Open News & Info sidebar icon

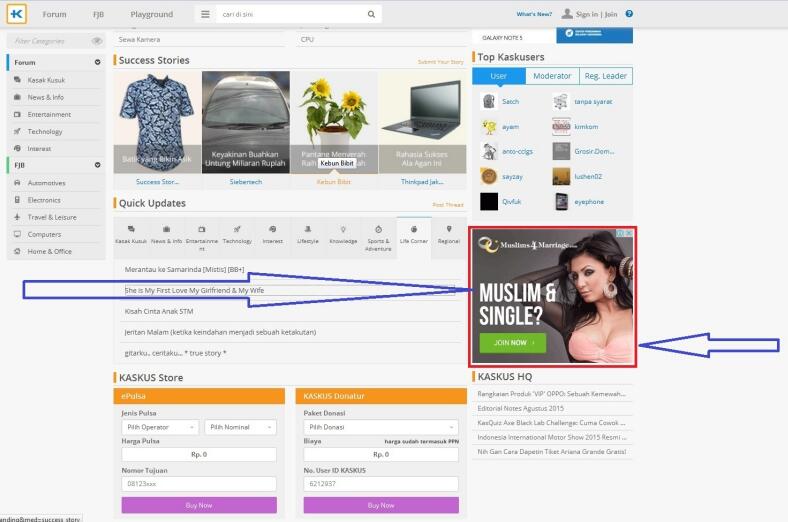coord(17,97)
